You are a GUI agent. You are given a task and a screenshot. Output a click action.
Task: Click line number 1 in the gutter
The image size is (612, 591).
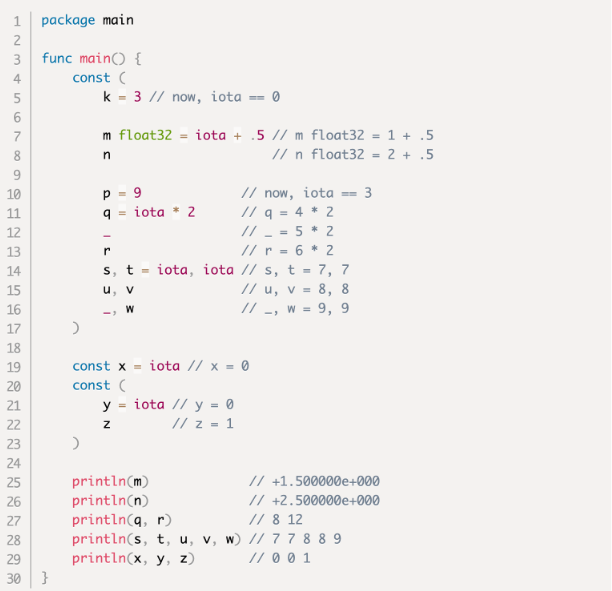[x=17, y=20]
